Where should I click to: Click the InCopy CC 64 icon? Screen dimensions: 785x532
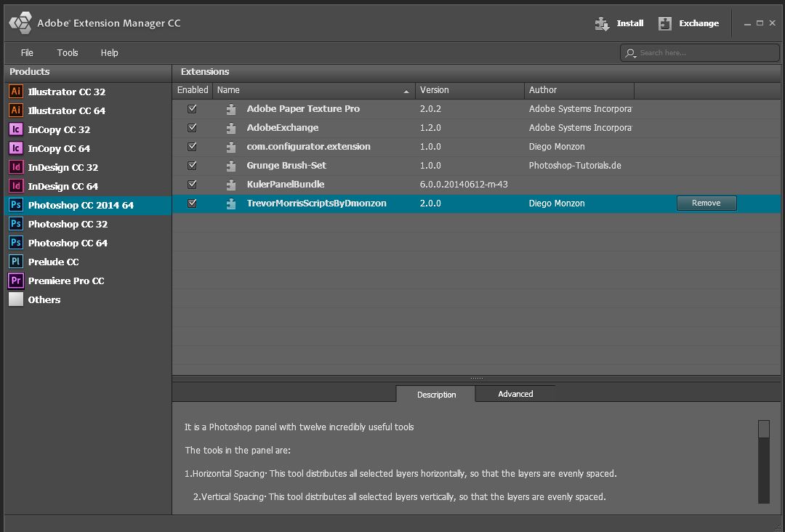pos(15,148)
